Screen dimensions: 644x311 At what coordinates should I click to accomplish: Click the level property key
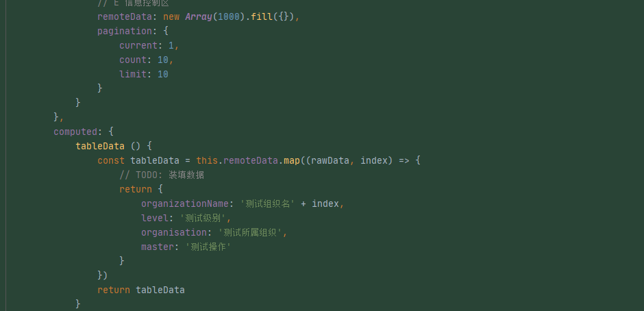click(x=155, y=218)
